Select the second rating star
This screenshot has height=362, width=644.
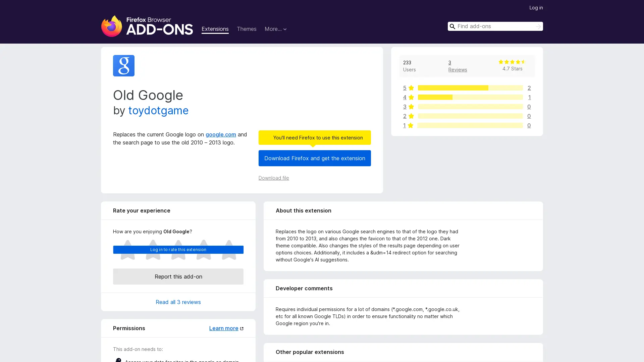[x=153, y=250]
